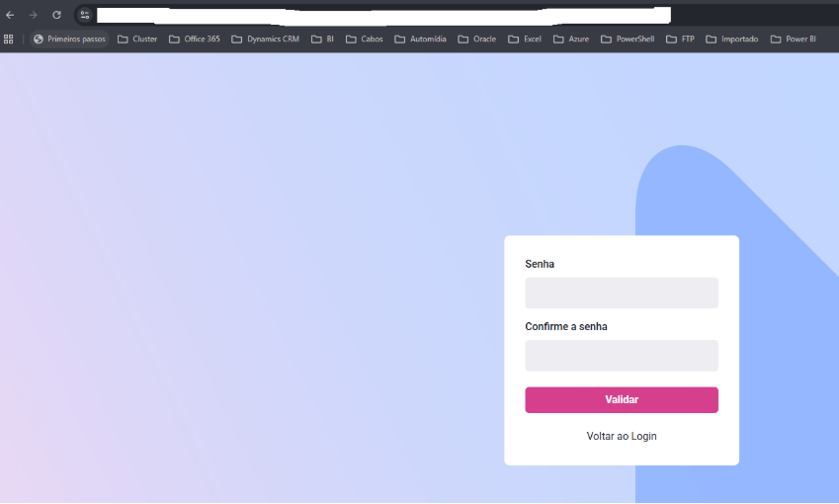Open the Excel bookmark folder
The height and width of the screenshot is (504, 839).
(x=525, y=40)
